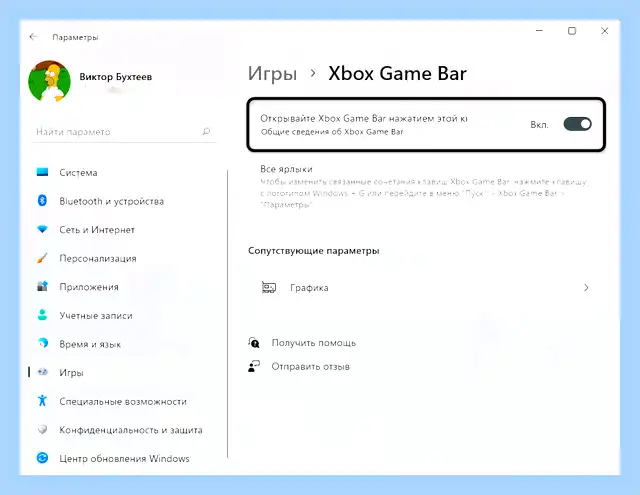Click the Специальные возможности accessibility icon

click(42, 400)
